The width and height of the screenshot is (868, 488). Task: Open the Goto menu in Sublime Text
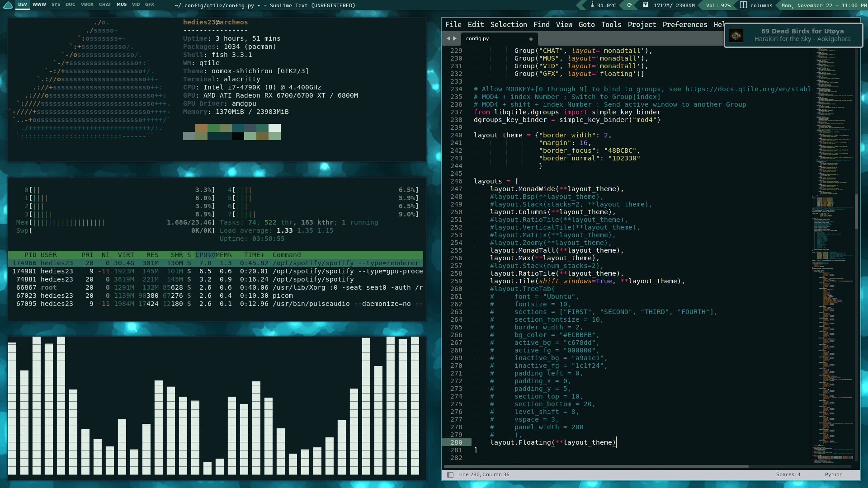coord(586,24)
